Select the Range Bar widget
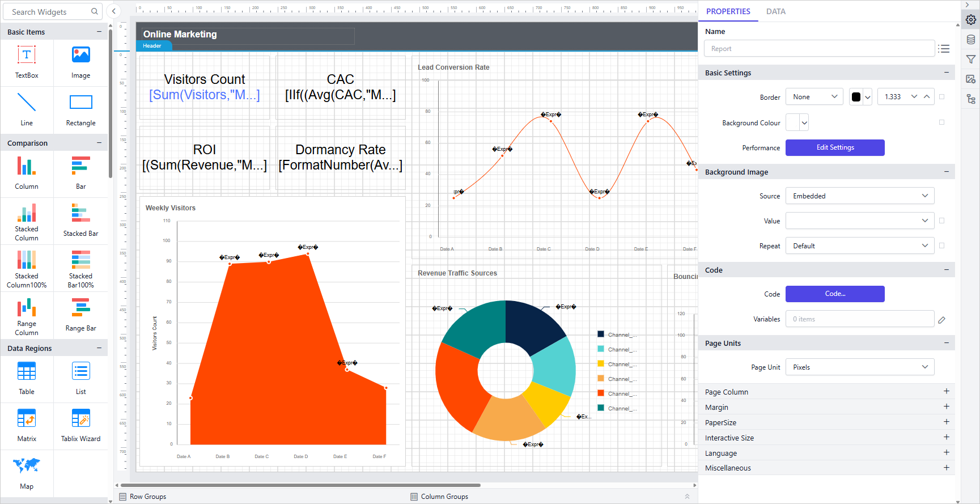This screenshot has width=980, height=504. coord(80,316)
